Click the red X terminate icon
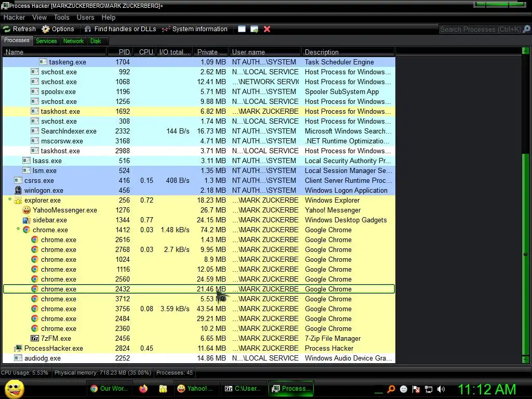 click(x=267, y=29)
